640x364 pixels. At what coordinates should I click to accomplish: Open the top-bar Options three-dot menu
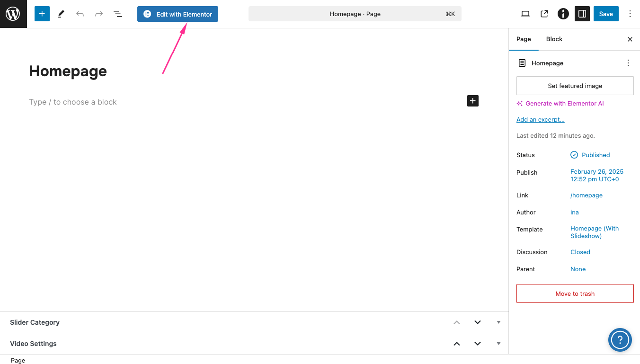tap(630, 14)
